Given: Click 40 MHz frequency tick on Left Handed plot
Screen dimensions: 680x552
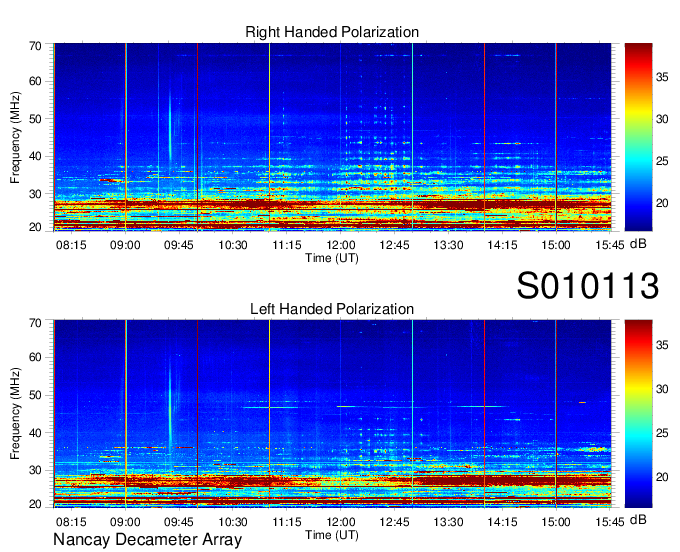Looking at the screenshot, I should (x=35, y=433).
